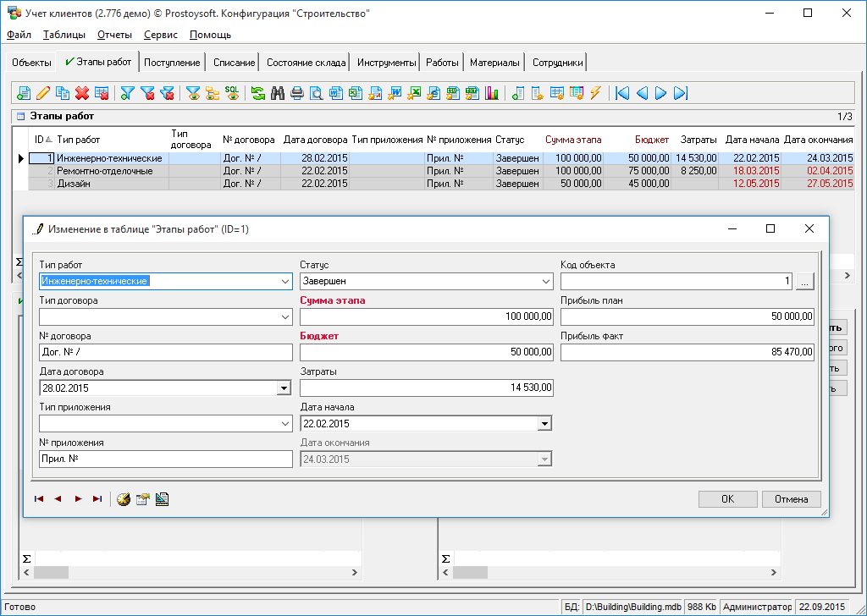The height and width of the screenshot is (616, 867).
Task: Click the ID column header to sort
Action: [x=43, y=140]
